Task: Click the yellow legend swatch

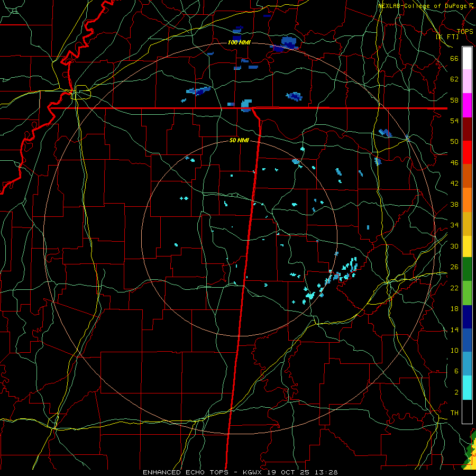Action: click(467, 246)
